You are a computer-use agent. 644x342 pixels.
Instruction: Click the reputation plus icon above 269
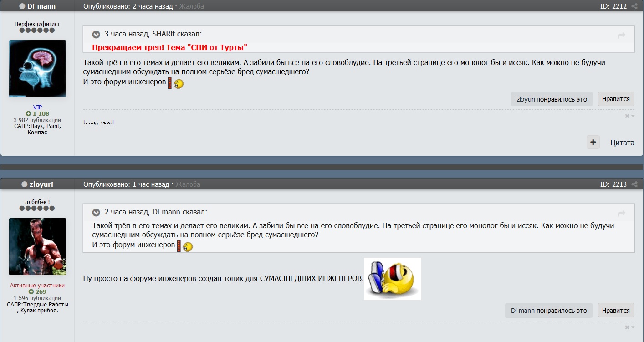[31, 291]
